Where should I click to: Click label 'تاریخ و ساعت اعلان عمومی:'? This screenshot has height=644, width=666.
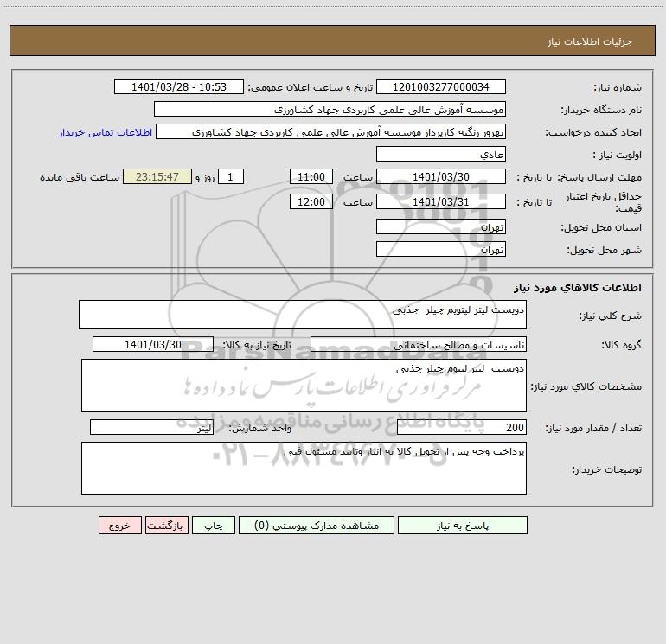(x=311, y=87)
